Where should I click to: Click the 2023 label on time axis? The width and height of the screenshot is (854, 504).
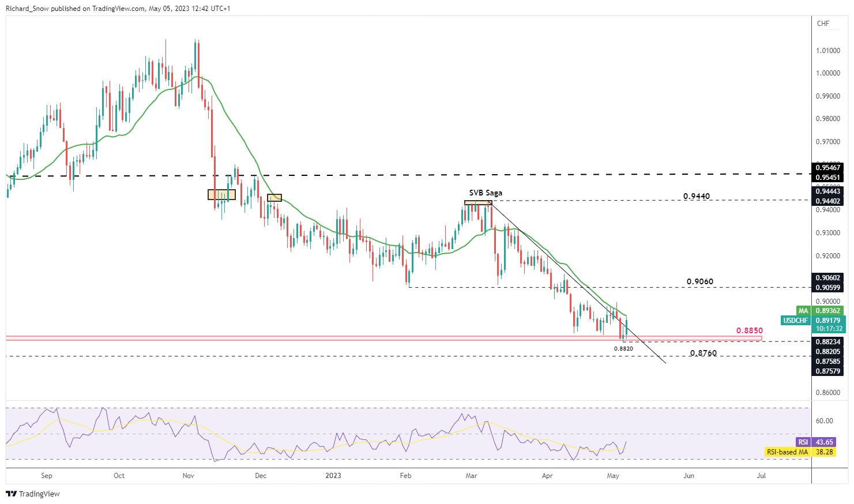point(333,476)
